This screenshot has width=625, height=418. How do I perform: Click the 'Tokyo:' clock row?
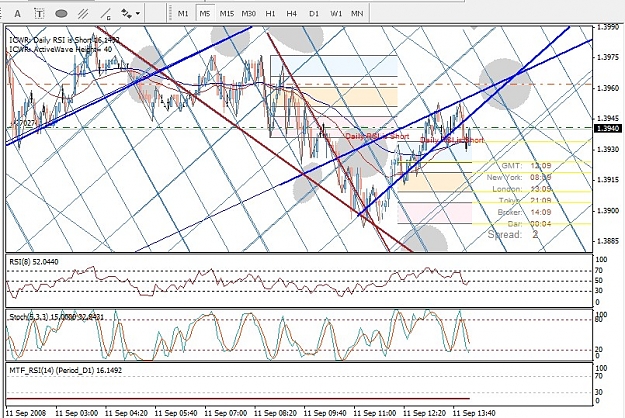(525, 200)
